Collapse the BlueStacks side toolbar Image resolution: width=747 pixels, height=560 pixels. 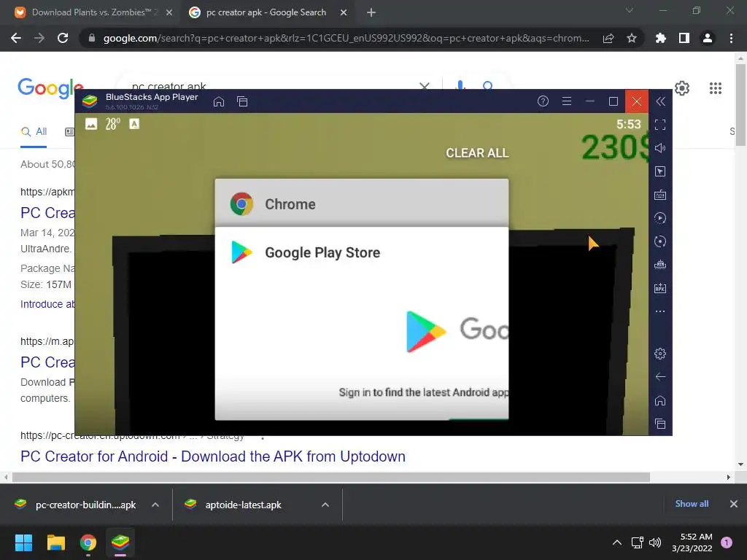tap(660, 101)
